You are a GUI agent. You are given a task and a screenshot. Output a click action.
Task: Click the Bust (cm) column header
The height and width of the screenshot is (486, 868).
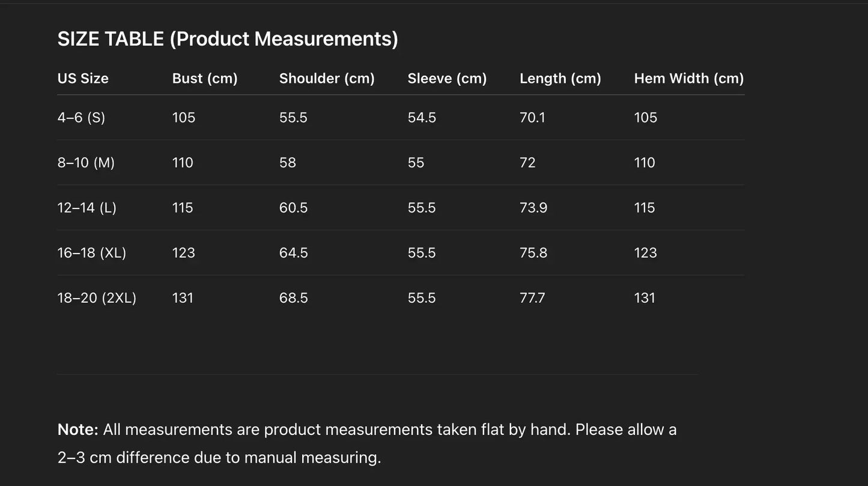[x=205, y=79]
